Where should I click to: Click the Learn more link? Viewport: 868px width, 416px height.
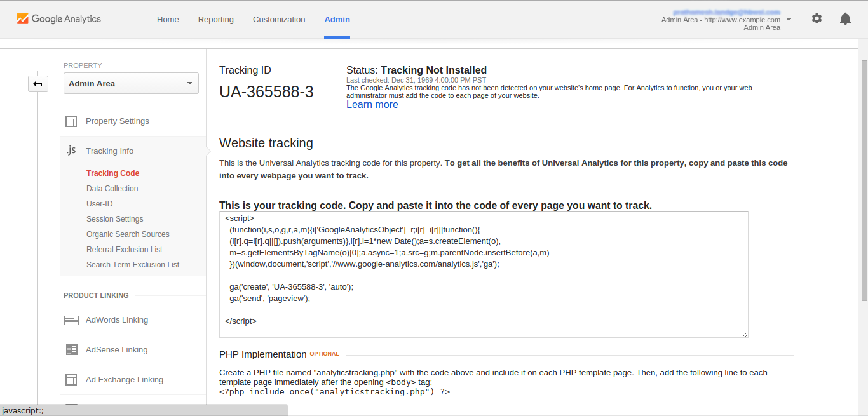tap(372, 105)
